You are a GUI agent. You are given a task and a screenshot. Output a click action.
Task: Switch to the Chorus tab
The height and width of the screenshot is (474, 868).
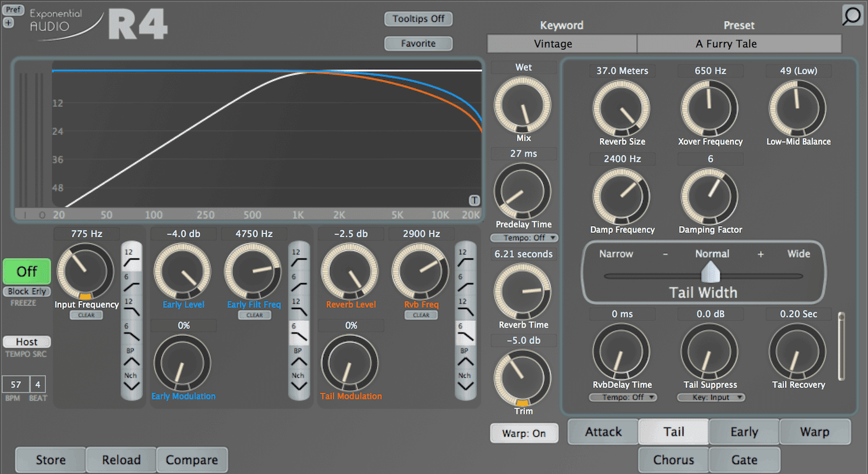674,460
